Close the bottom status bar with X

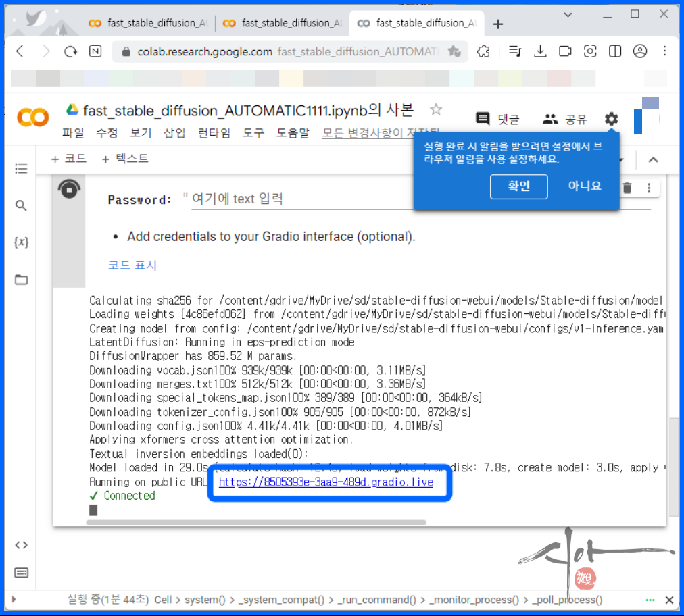(669, 600)
